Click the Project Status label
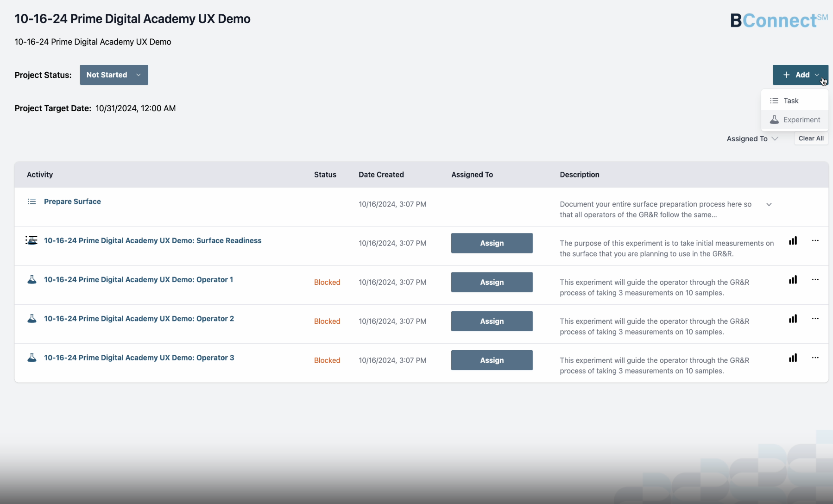Viewport: 833px width, 504px height. [x=43, y=75]
